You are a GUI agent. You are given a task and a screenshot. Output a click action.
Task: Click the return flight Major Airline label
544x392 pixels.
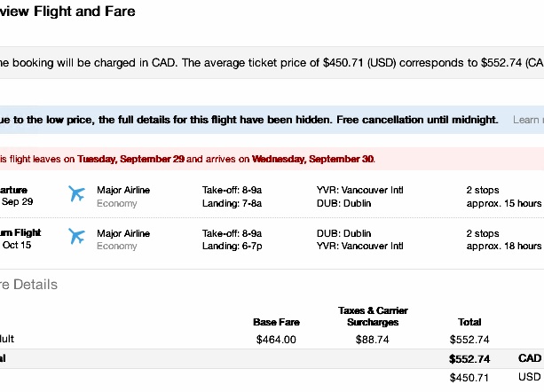(x=123, y=233)
